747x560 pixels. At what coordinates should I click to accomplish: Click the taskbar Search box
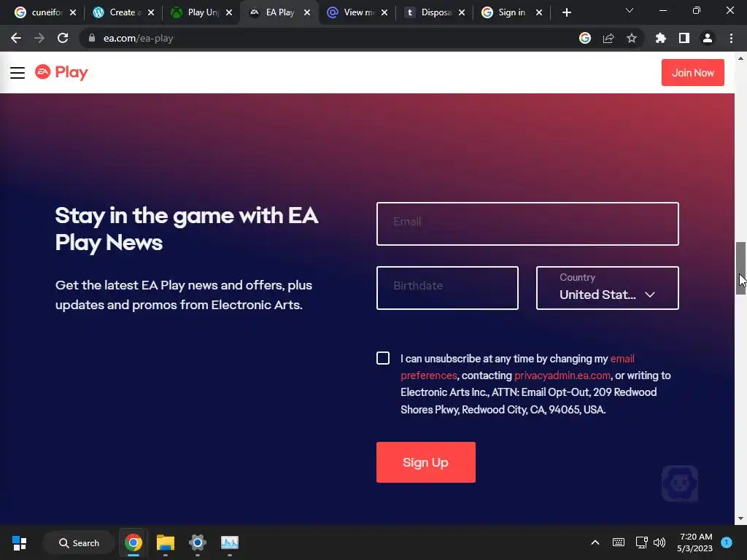(79, 542)
